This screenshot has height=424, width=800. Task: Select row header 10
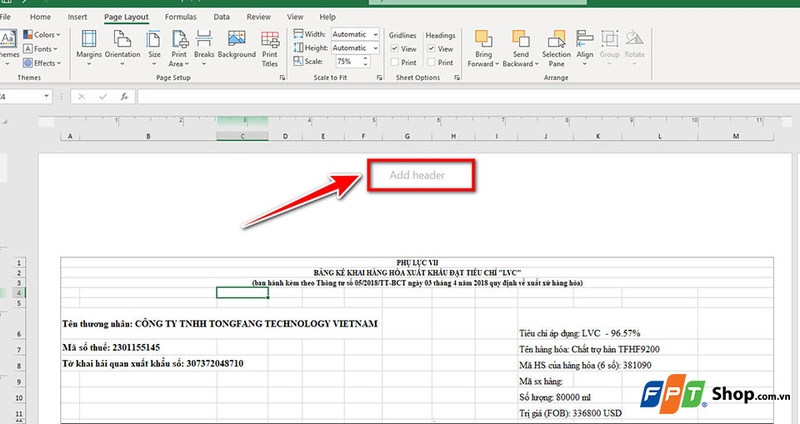[19, 397]
